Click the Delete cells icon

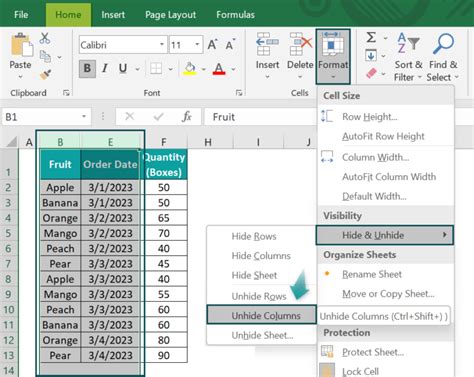point(300,44)
